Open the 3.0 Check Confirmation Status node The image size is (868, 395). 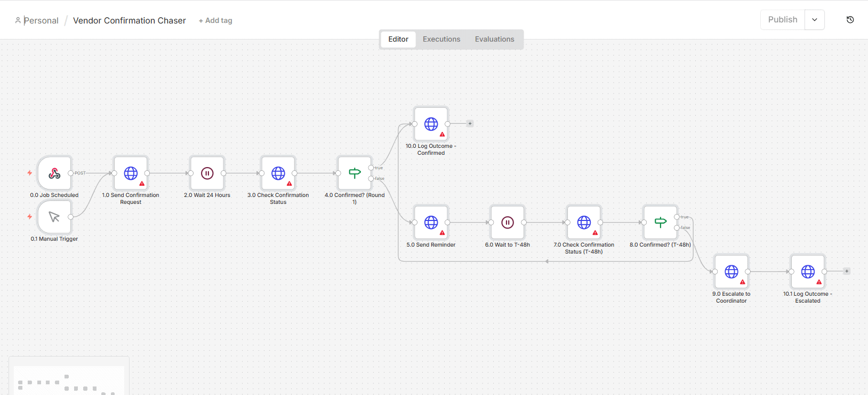click(x=278, y=173)
